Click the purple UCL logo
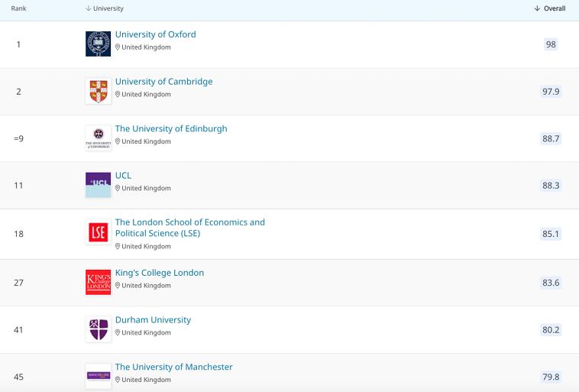Viewport: 579px width, 392px height. click(x=98, y=185)
